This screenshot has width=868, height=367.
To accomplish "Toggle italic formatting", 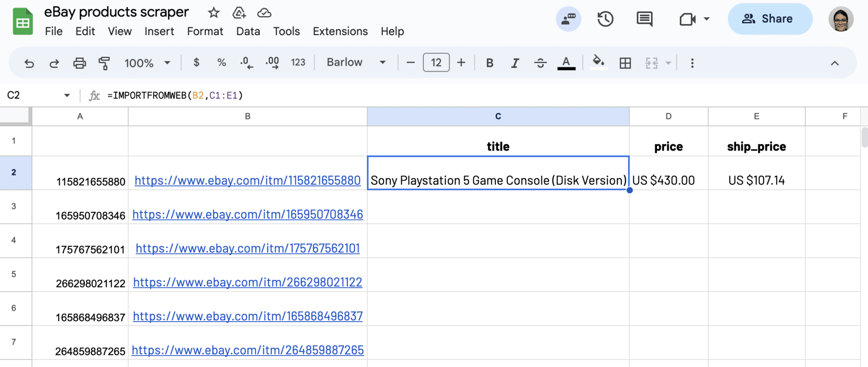I will click(x=515, y=63).
